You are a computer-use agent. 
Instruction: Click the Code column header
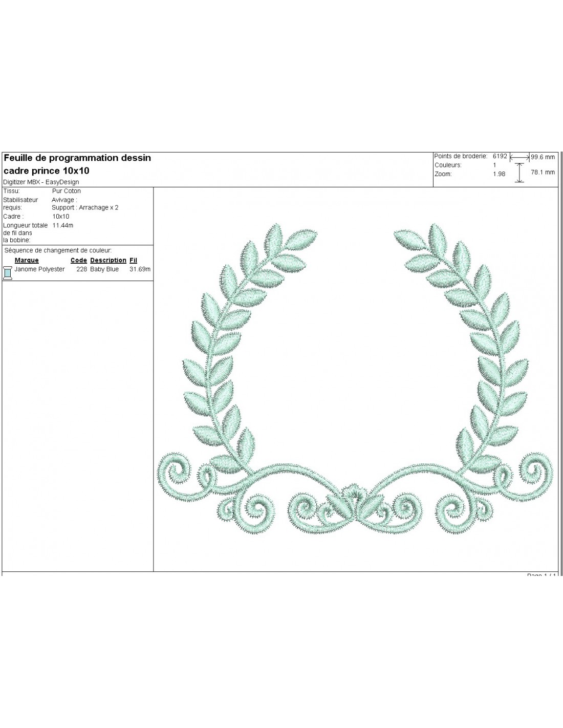click(x=78, y=260)
